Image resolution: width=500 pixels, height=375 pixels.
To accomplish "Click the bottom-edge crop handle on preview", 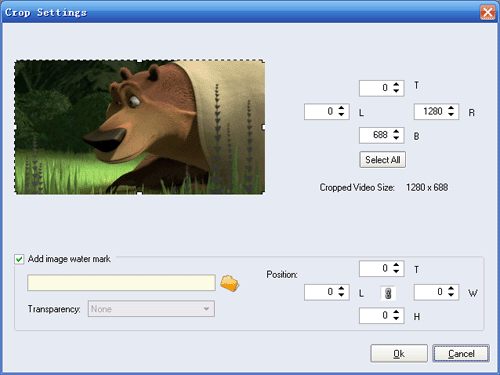I will tap(140, 193).
